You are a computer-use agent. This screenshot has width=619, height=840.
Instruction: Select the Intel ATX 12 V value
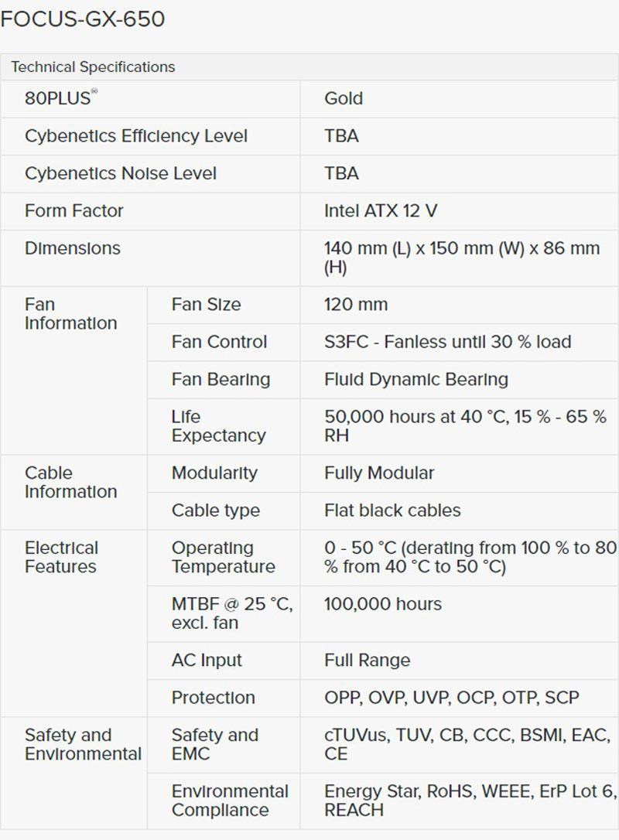click(381, 210)
